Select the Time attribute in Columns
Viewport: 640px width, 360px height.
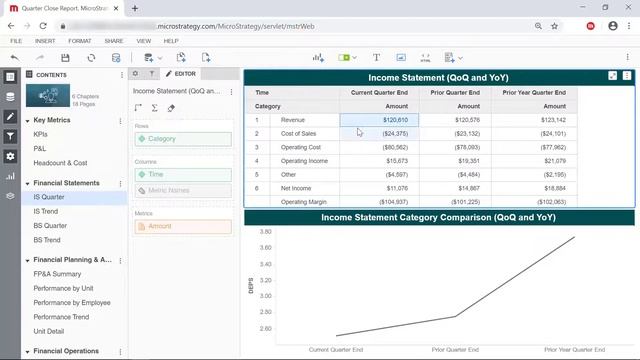click(183, 174)
